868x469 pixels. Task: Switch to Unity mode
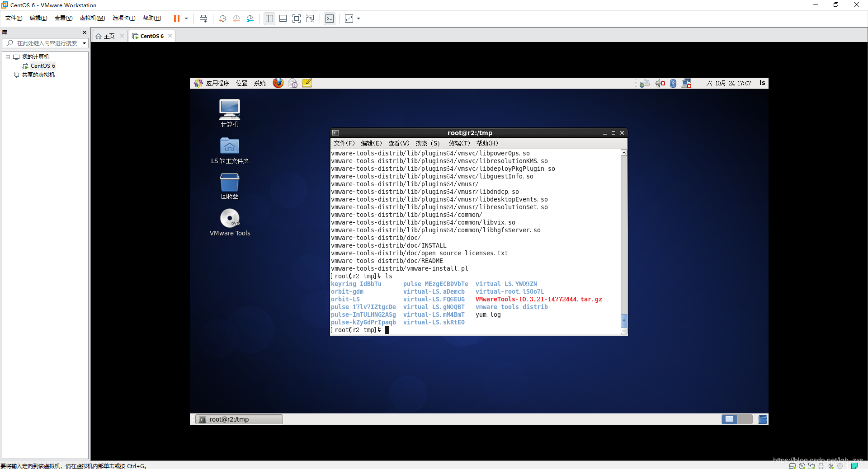tap(310, 19)
